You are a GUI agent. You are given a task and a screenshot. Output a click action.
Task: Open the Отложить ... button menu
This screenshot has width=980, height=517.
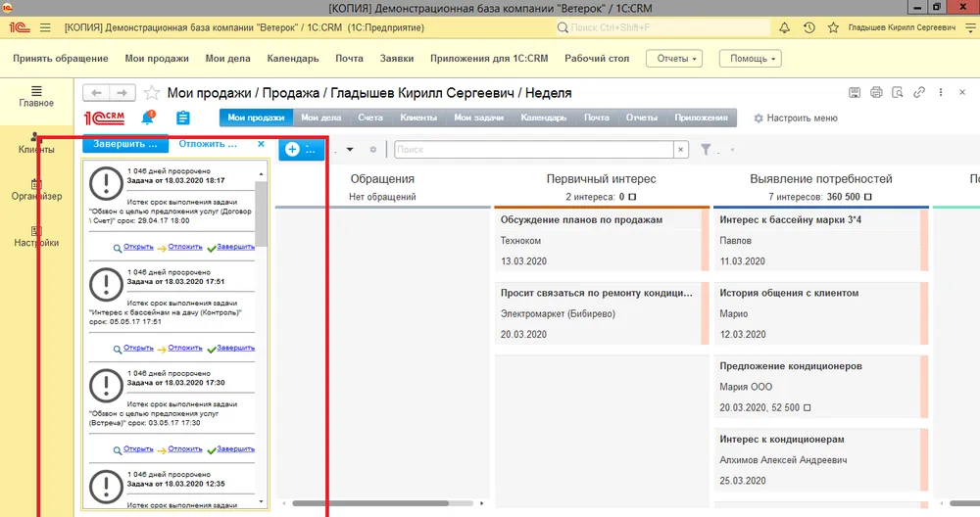pos(208,144)
